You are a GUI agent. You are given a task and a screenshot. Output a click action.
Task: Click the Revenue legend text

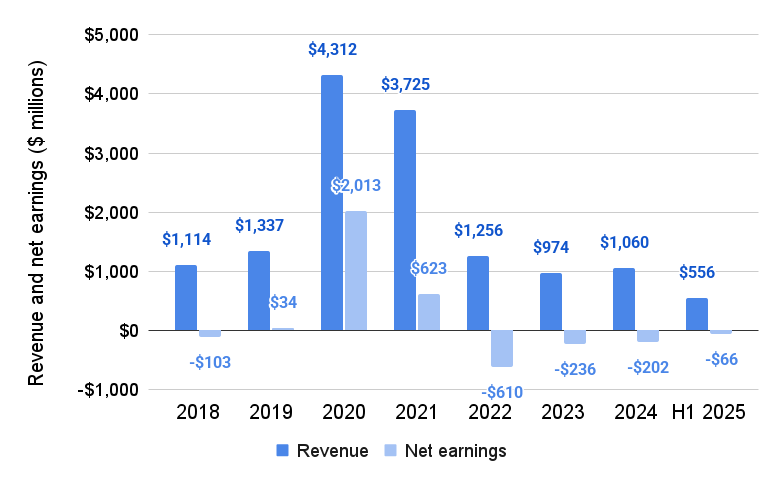335,451
